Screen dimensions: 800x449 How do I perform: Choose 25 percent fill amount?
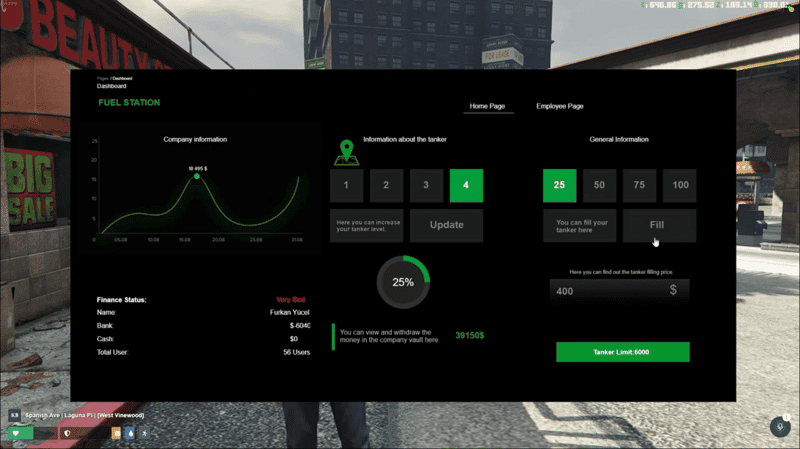tap(560, 185)
